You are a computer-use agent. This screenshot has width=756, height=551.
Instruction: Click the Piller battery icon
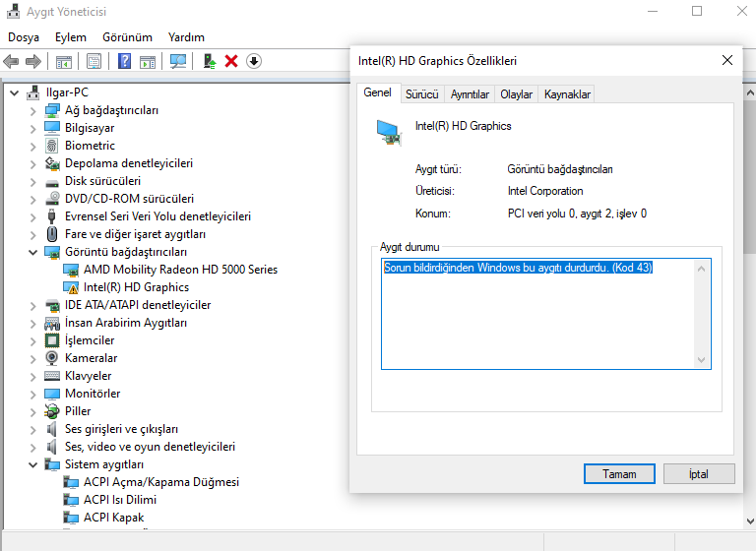[x=51, y=411]
